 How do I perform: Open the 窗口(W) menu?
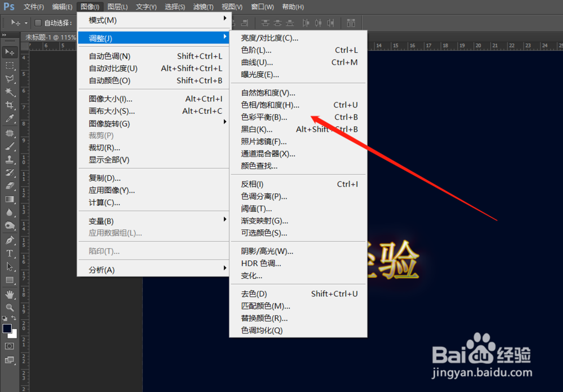[x=262, y=7]
